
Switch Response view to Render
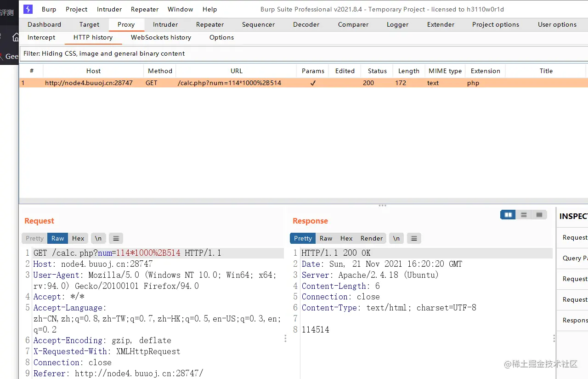372,238
